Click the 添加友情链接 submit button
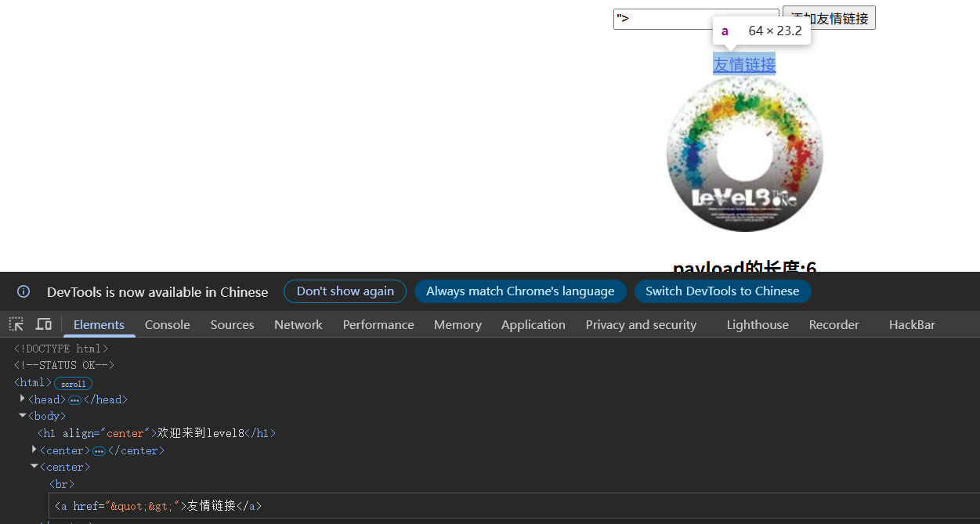The width and height of the screenshot is (980, 524). (x=829, y=18)
